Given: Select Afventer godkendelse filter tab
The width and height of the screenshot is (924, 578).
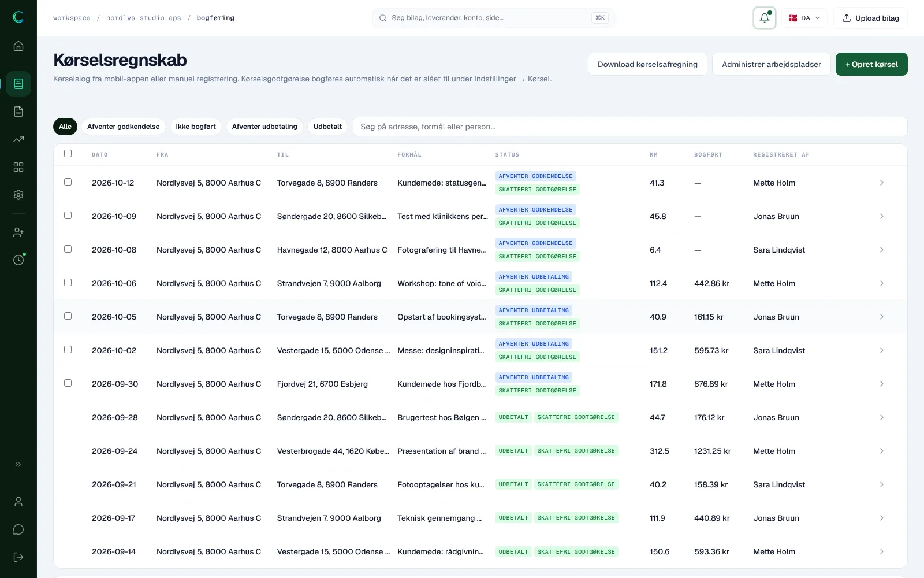Looking at the screenshot, I should click(124, 127).
